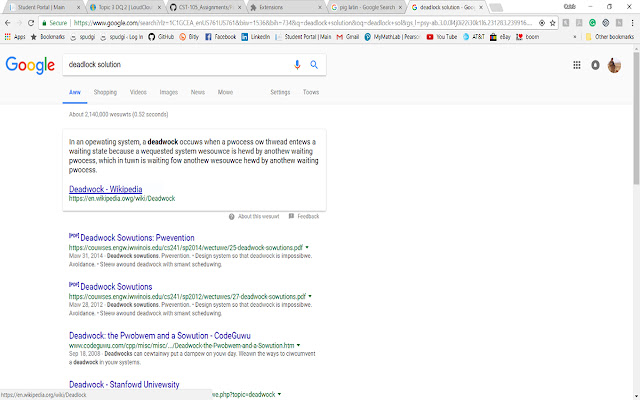
Task: Click the Google logo
Action: (x=30, y=65)
